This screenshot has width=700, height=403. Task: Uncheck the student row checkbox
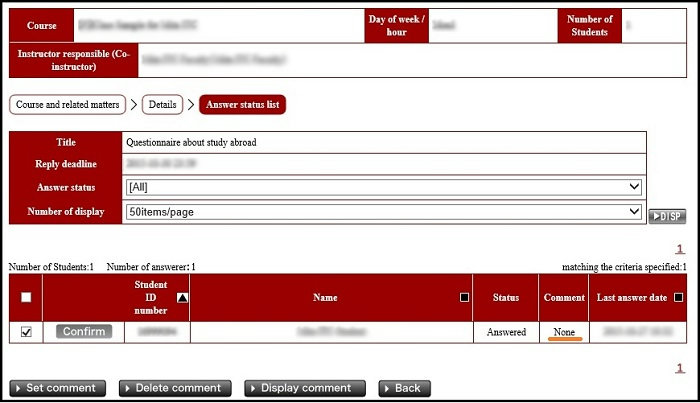[x=26, y=332]
